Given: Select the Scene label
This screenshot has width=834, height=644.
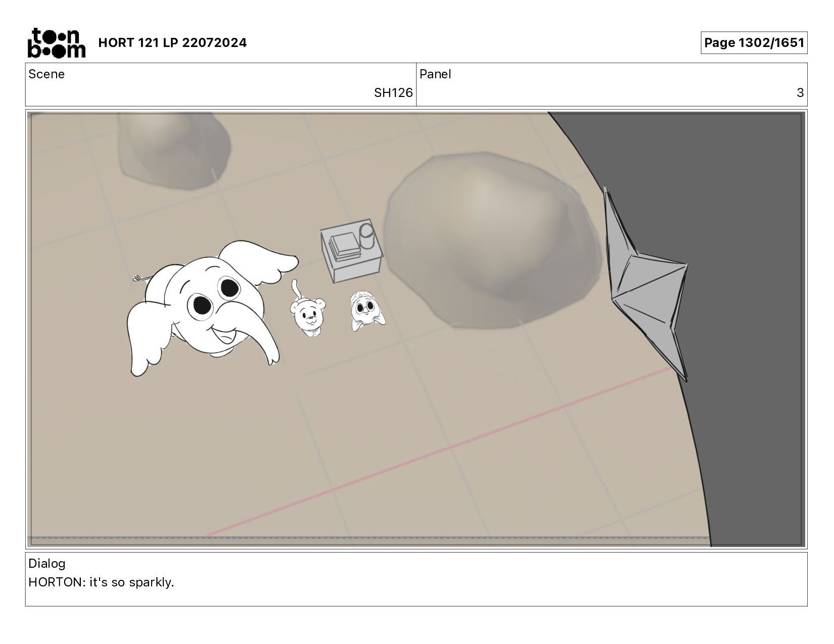Looking at the screenshot, I should click(47, 74).
